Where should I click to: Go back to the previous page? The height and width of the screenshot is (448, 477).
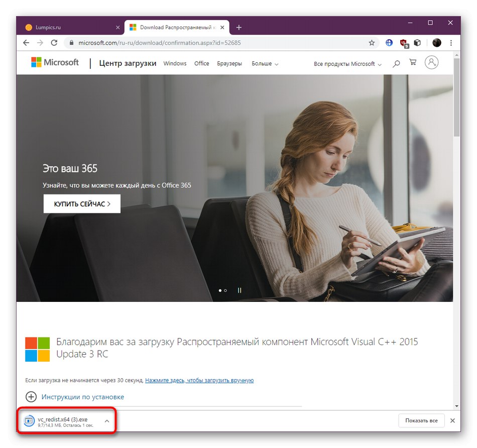(26, 43)
